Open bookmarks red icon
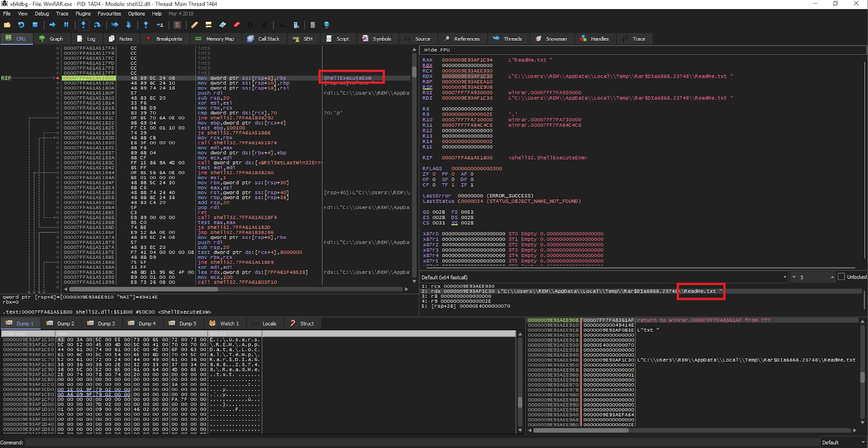This screenshot has width=868, height=448. (237, 25)
